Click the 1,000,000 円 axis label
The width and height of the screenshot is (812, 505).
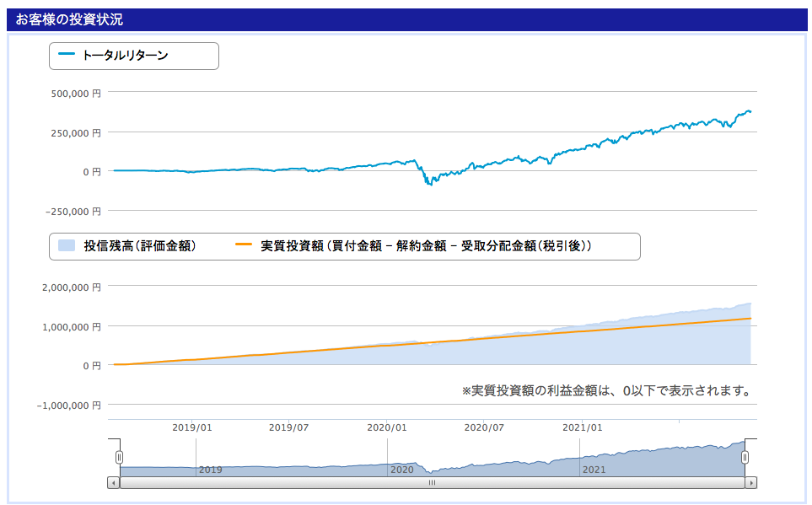click(x=72, y=327)
